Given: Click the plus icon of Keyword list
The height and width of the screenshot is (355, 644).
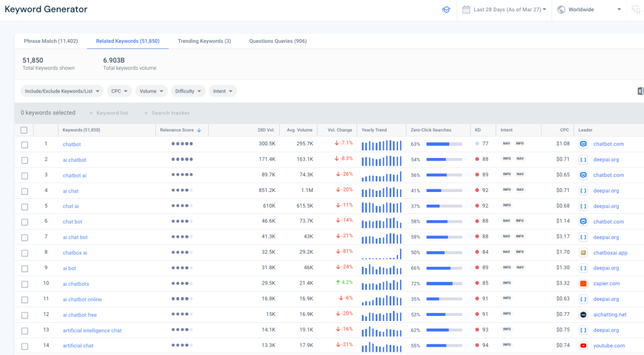Looking at the screenshot, I should 91,113.
